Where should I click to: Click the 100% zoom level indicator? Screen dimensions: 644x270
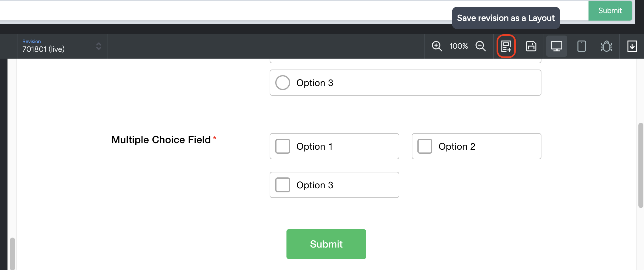pyautogui.click(x=459, y=46)
